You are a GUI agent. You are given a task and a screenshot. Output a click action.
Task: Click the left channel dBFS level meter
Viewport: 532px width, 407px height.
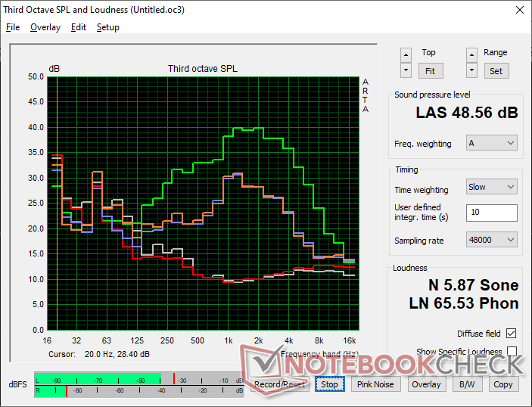point(136,379)
